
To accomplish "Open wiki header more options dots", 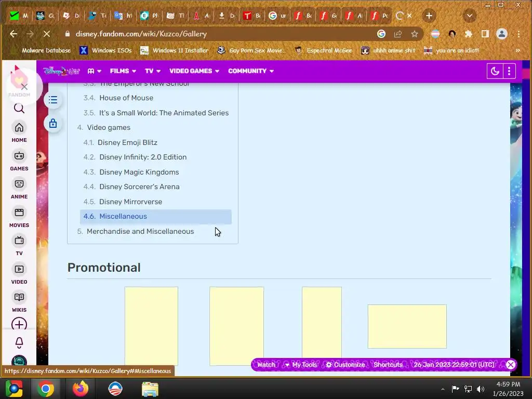I will (x=509, y=71).
